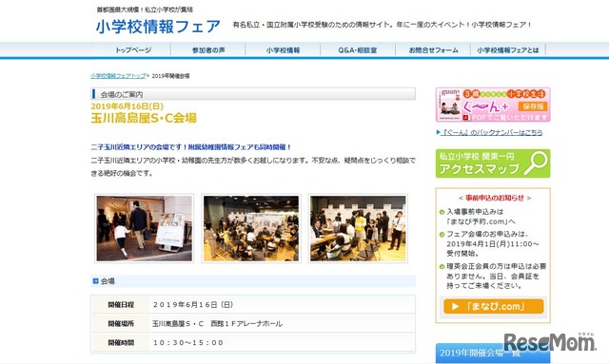Click the 開催時間 table label
The image size is (609, 364).
click(x=121, y=343)
